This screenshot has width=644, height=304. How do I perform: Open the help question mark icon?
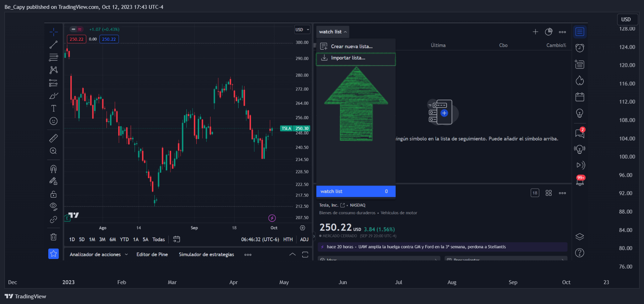pos(580,253)
